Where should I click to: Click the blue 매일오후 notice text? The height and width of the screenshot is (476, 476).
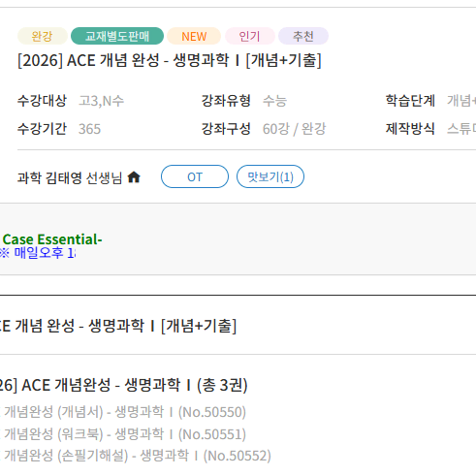(37, 253)
